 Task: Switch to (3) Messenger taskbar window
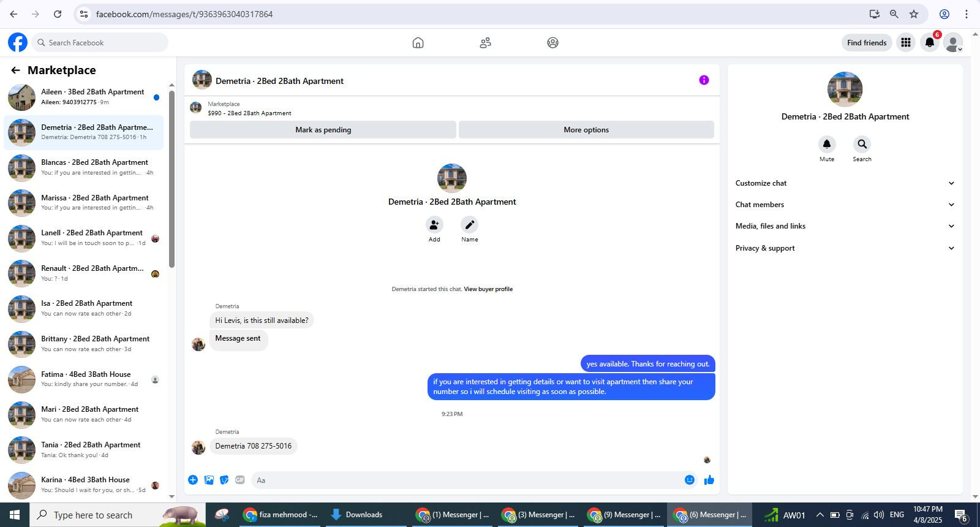coord(539,515)
